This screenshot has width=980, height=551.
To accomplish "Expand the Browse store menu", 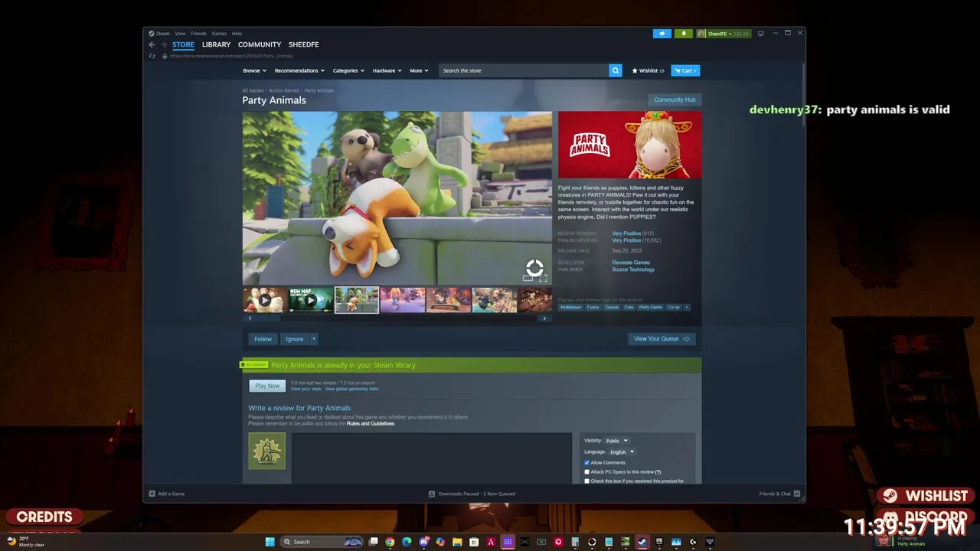I will [254, 70].
